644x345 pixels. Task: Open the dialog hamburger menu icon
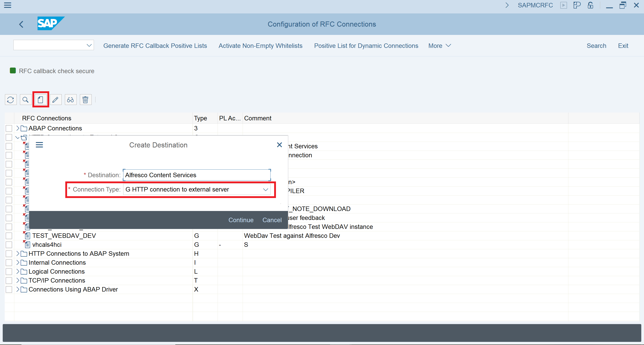click(39, 145)
